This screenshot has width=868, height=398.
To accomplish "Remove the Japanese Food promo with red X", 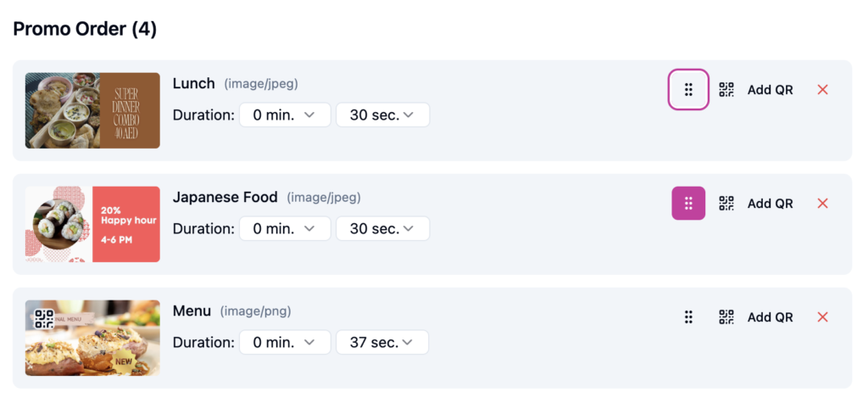I will [x=822, y=204].
